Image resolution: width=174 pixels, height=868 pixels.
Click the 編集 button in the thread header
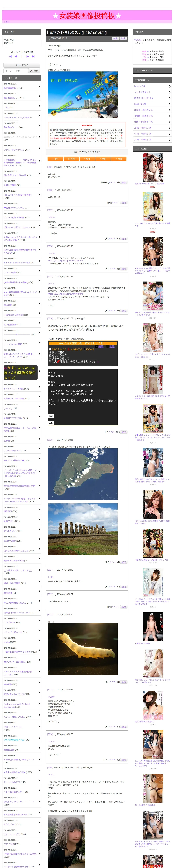[116, 38]
